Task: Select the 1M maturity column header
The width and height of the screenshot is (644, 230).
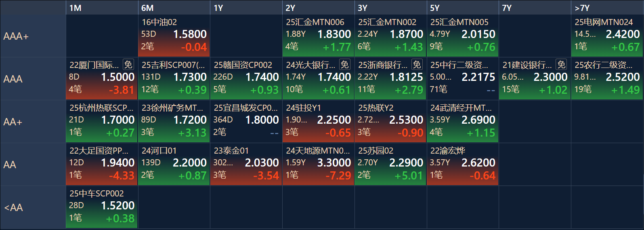Action: [102, 8]
